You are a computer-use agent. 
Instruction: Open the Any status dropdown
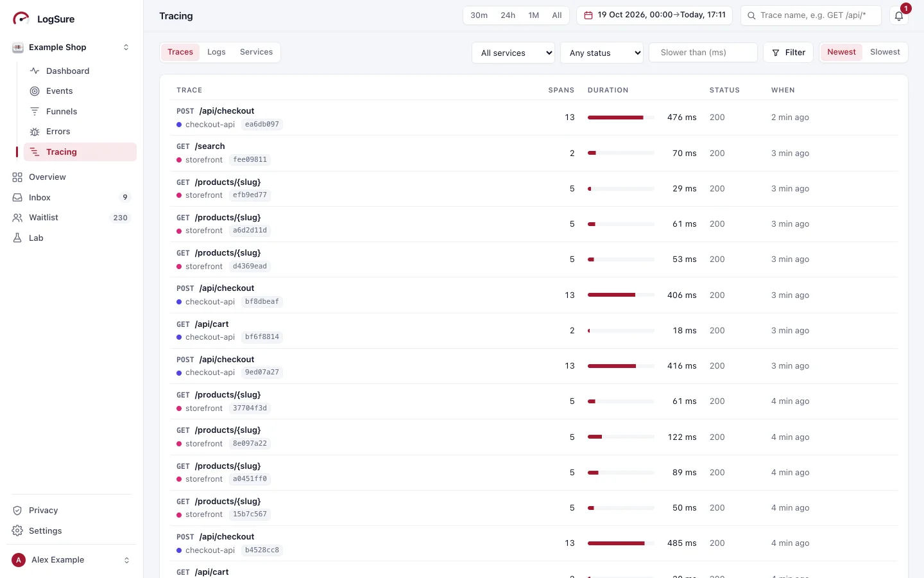pos(602,53)
